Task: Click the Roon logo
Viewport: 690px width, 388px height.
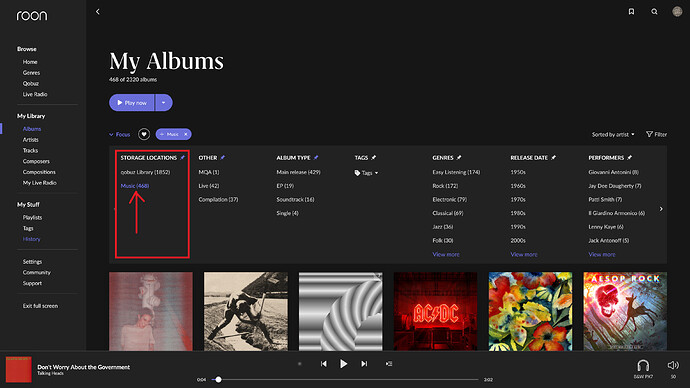Action: [32, 16]
